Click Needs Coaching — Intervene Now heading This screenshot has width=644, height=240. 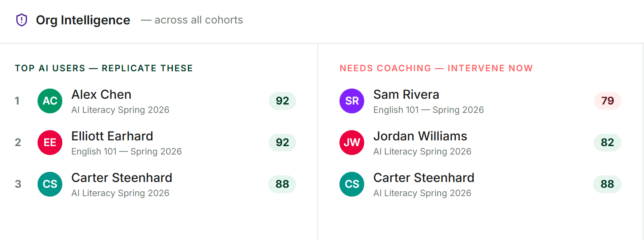coord(436,68)
